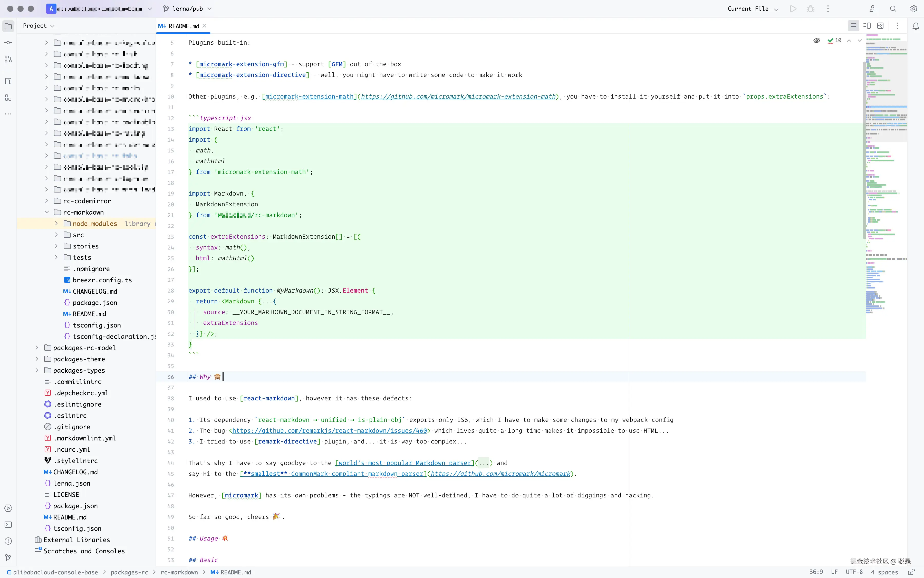Open the Git tool window icon
924x578 pixels.
coord(8,557)
